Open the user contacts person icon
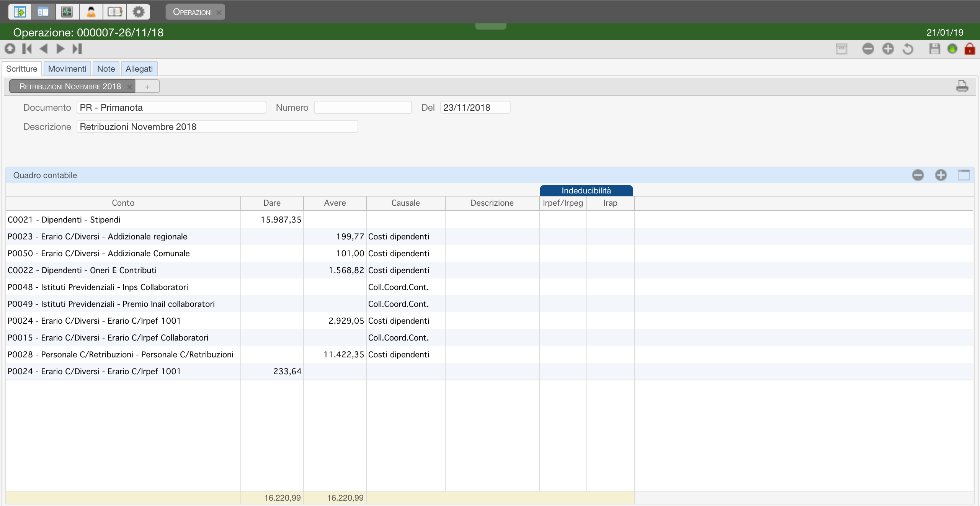This screenshot has height=506, width=980. pyautogui.click(x=91, y=12)
